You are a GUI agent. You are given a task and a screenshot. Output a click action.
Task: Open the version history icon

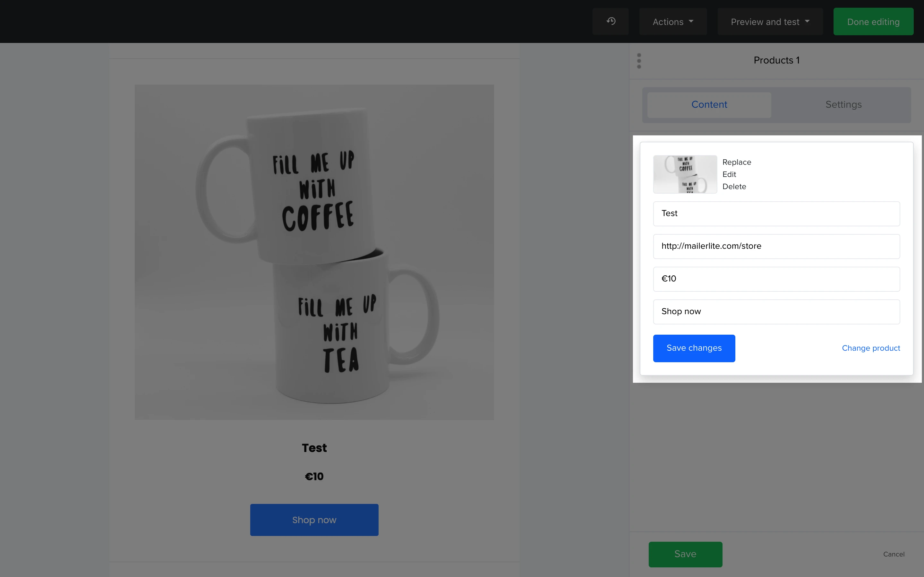(x=611, y=21)
